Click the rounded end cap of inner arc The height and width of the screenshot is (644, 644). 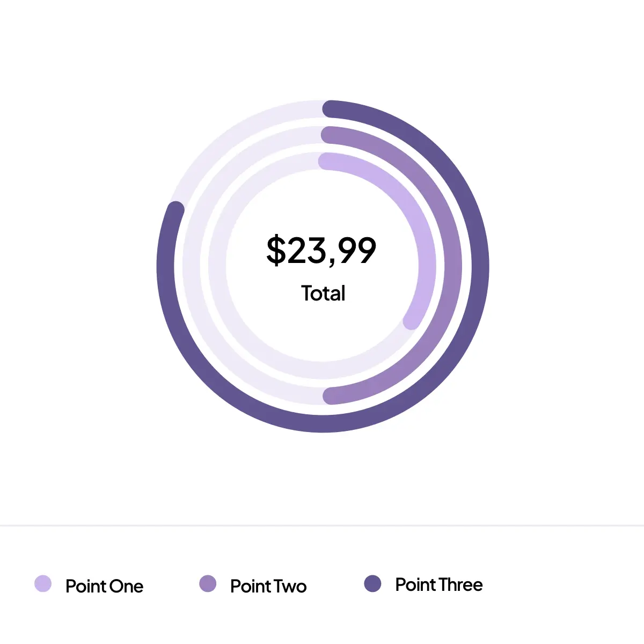pos(411,321)
